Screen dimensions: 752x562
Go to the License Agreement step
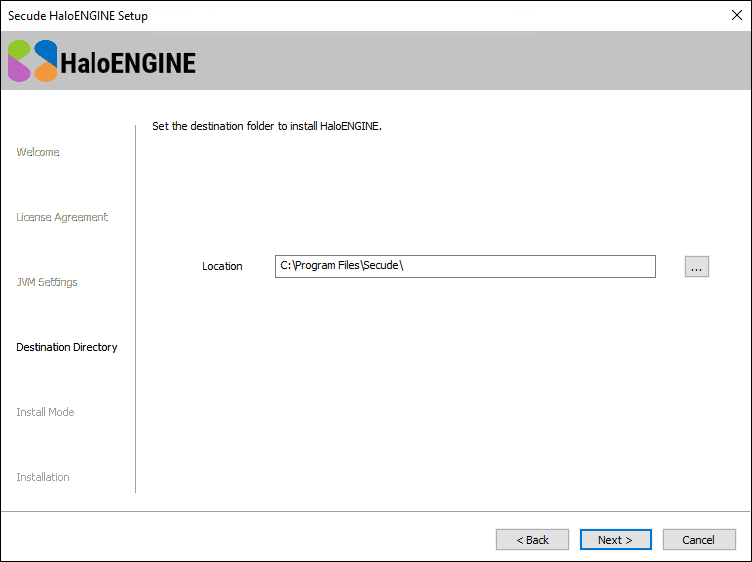pos(62,217)
